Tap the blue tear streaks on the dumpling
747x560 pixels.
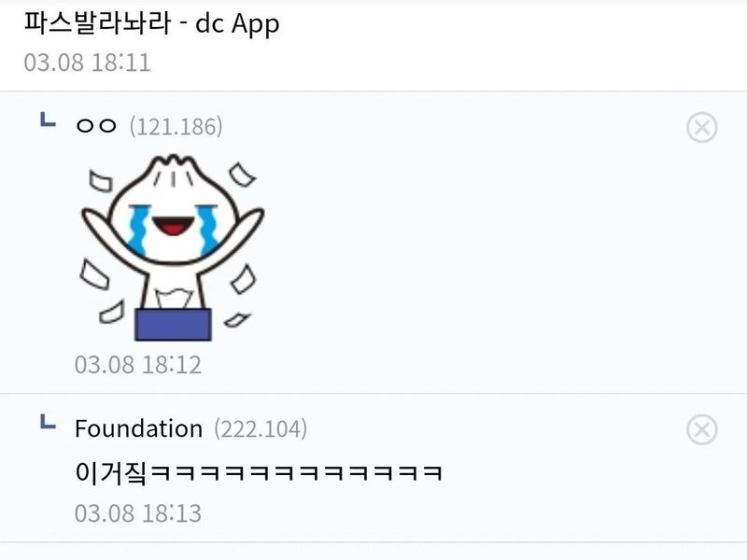139,230
